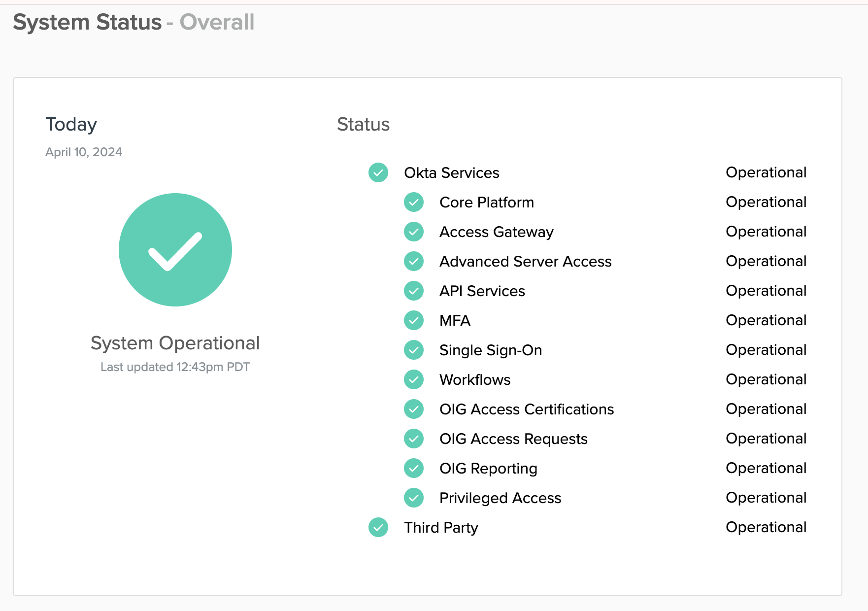Click the System Operational text
The image size is (868, 611).
pos(175,344)
